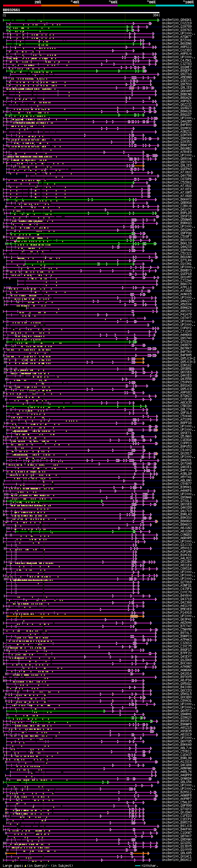The width and height of the screenshot is (197, 868).
Task: Select the UniRef100_B4FTK0 label
Action: click(177, 352)
